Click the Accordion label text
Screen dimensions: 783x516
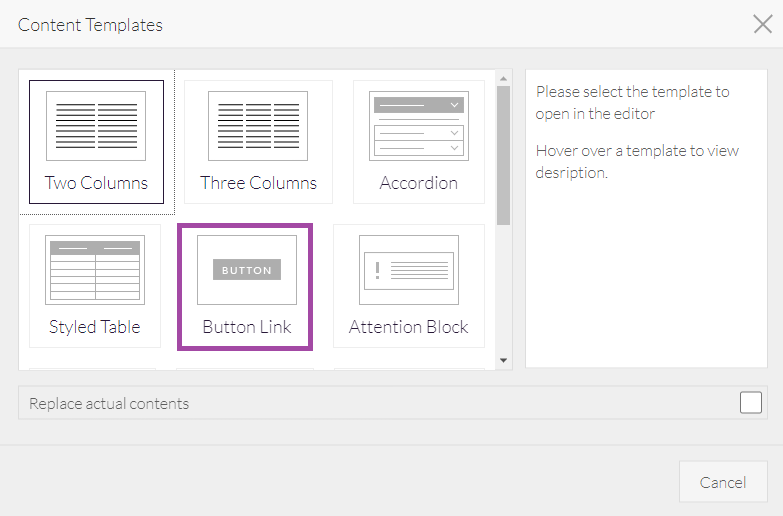(x=419, y=183)
